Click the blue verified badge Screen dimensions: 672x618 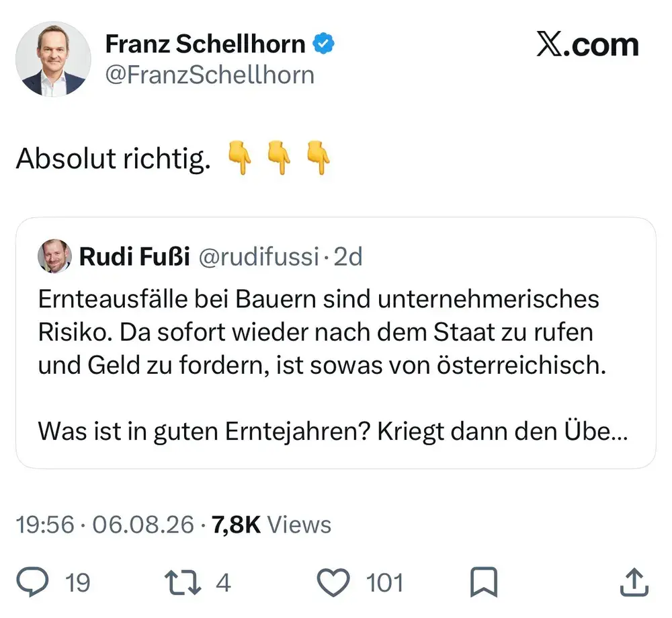324,43
